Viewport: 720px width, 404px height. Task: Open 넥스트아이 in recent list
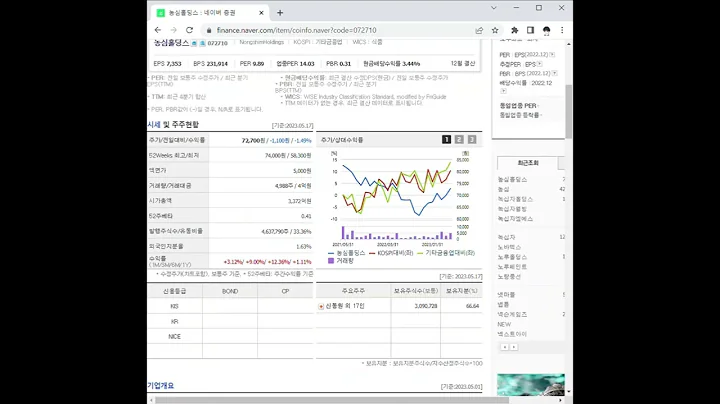512,334
